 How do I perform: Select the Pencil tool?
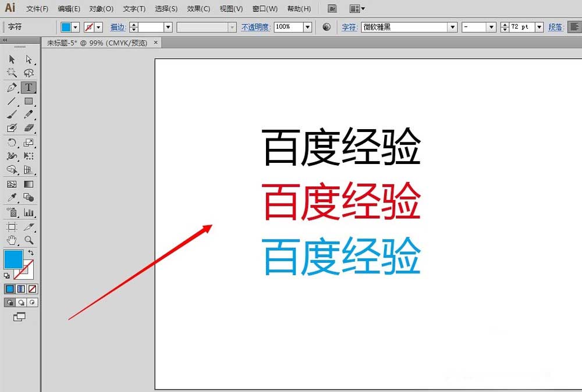click(29, 115)
